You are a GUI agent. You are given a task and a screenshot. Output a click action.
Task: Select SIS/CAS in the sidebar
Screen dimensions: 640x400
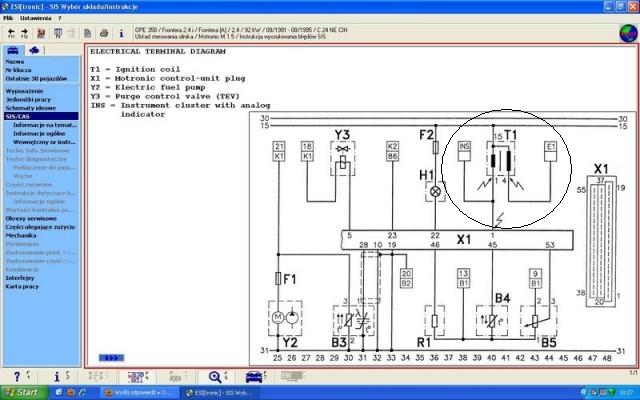tap(17, 116)
